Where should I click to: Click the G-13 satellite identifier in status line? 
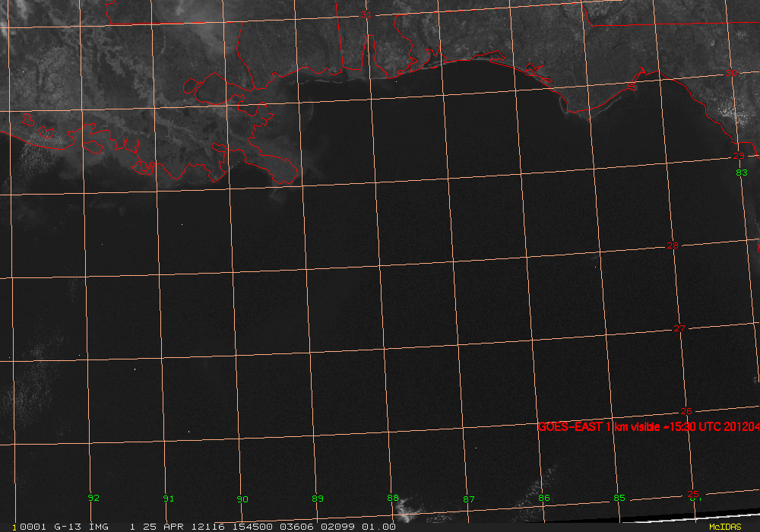point(68,527)
